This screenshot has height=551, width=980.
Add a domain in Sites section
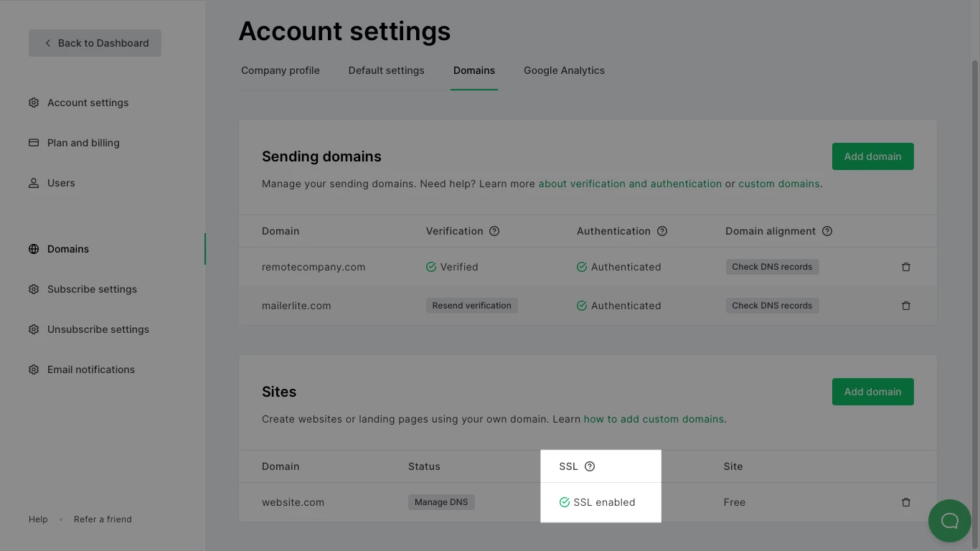872,392
